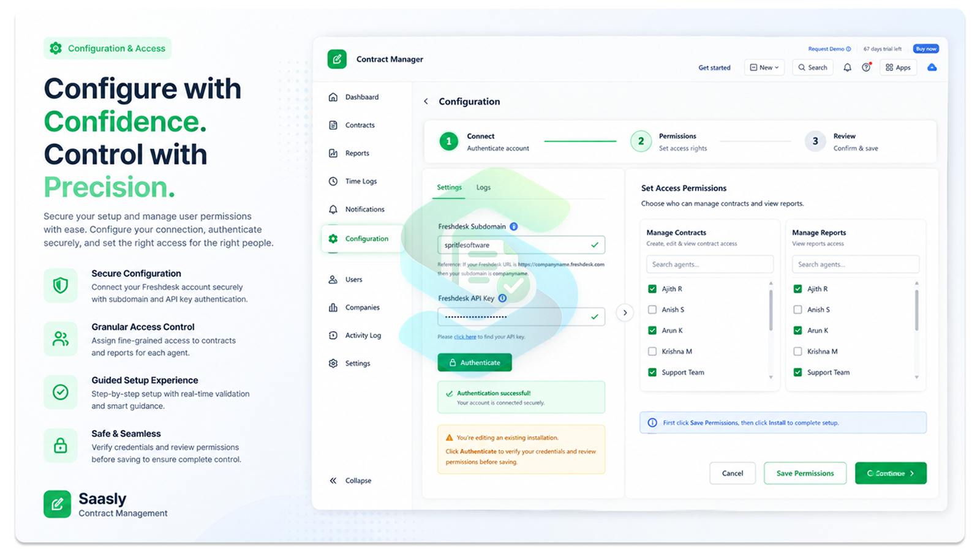Open Time Logs clock icon
The width and height of the screenshot is (980, 551).
(x=333, y=181)
